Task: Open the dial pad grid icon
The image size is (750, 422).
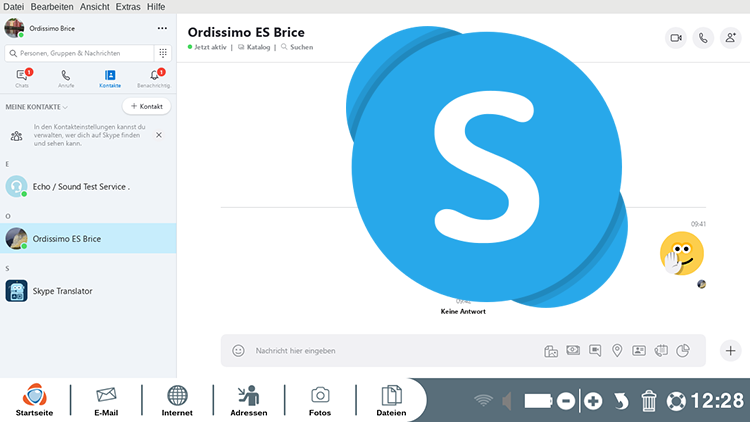Action: point(163,53)
